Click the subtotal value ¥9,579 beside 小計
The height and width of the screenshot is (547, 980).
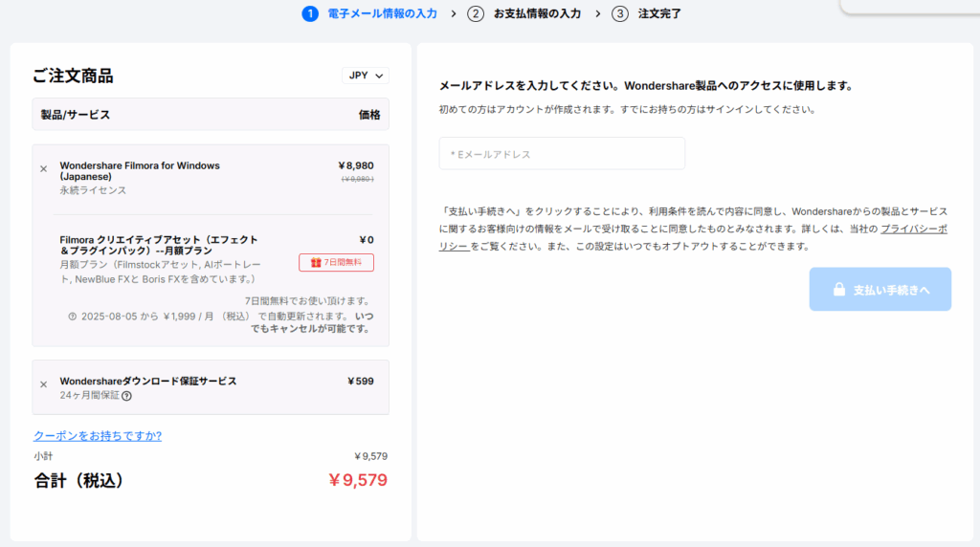(x=370, y=456)
